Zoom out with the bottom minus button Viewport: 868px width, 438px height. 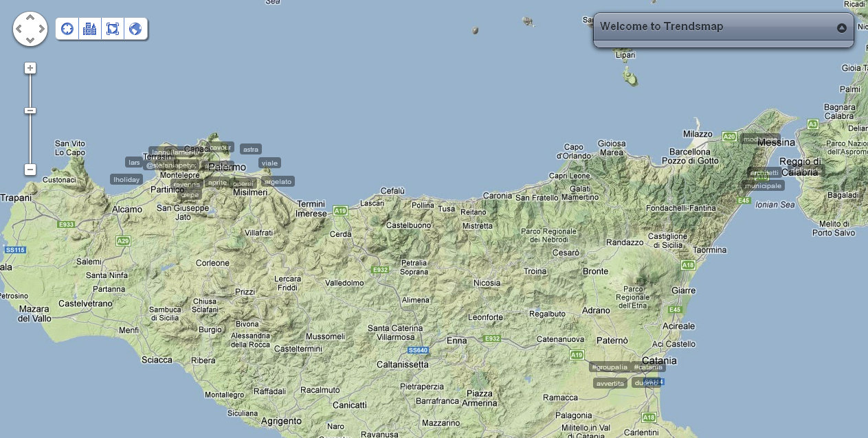click(30, 169)
